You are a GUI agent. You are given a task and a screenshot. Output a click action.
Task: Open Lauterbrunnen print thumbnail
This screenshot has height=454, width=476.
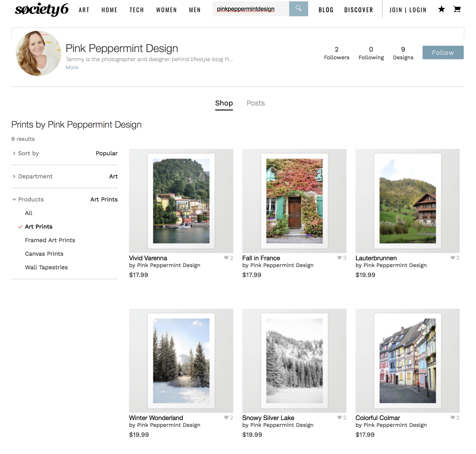(x=407, y=201)
